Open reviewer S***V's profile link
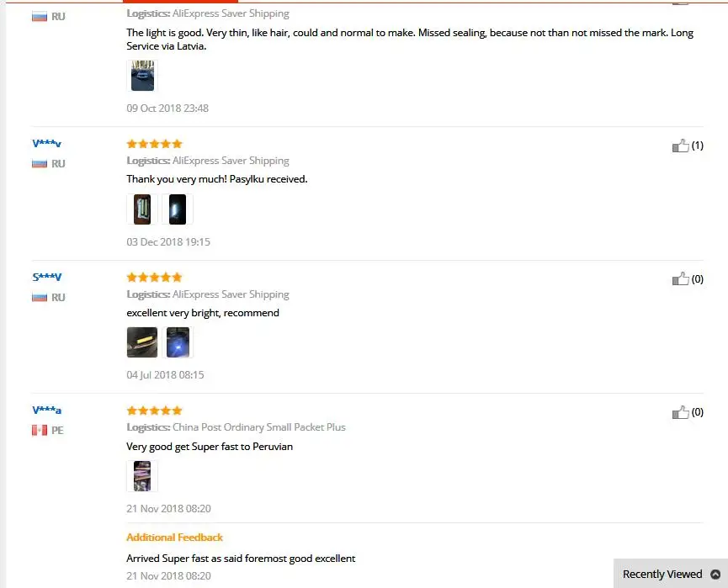Screen dimensions: 728x588 [46, 277]
